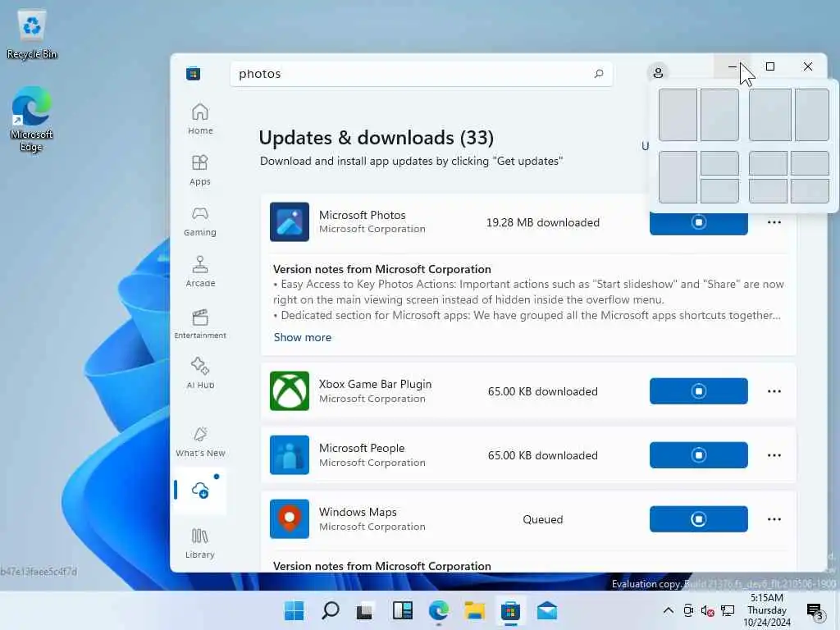Open the user account profile icon
840x630 pixels.
click(658, 72)
